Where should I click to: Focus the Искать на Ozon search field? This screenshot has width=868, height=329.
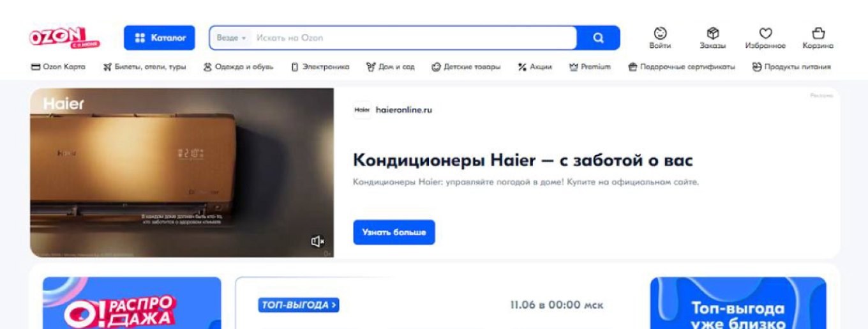[x=415, y=38]
